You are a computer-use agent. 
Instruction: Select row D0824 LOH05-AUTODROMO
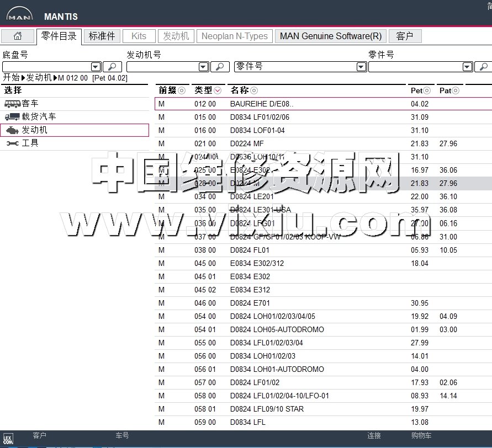click(x=277, y=330)
